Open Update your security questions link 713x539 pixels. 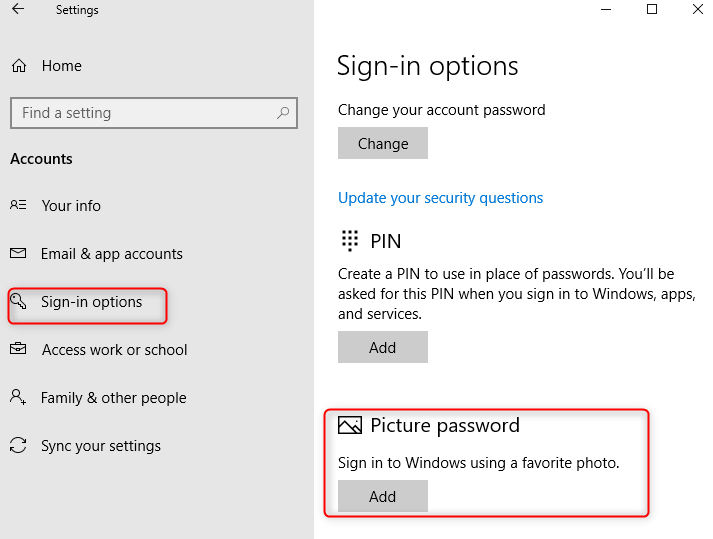(440, 198)
